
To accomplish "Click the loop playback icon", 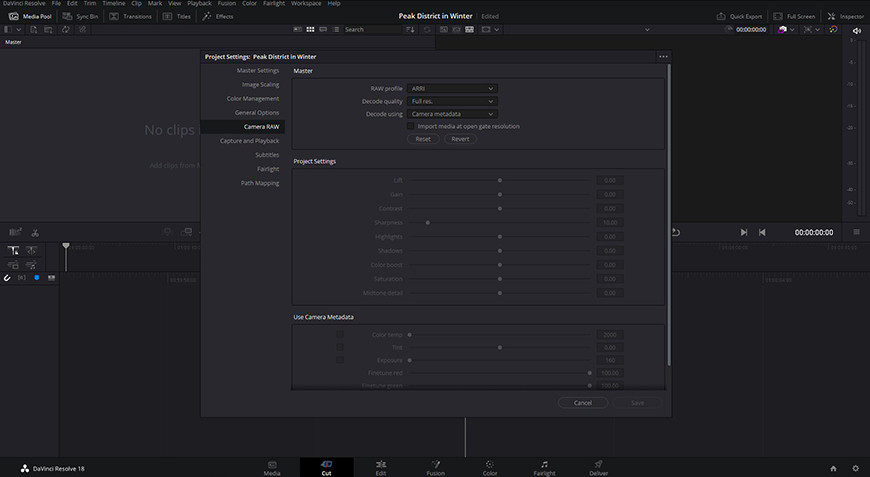I will [x=676, y=232].
